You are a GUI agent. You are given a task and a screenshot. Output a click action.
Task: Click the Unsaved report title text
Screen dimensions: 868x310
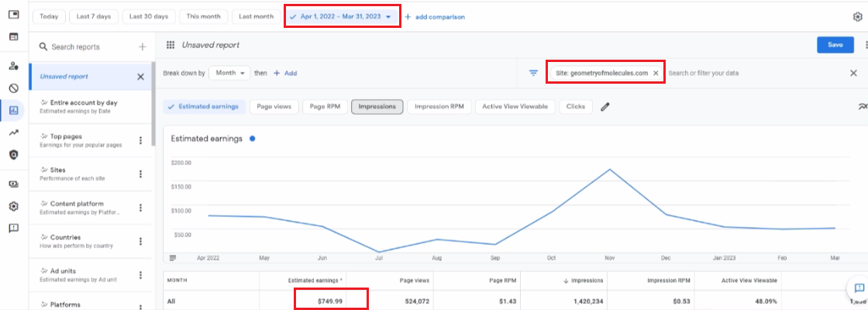[x=210, y=45]
